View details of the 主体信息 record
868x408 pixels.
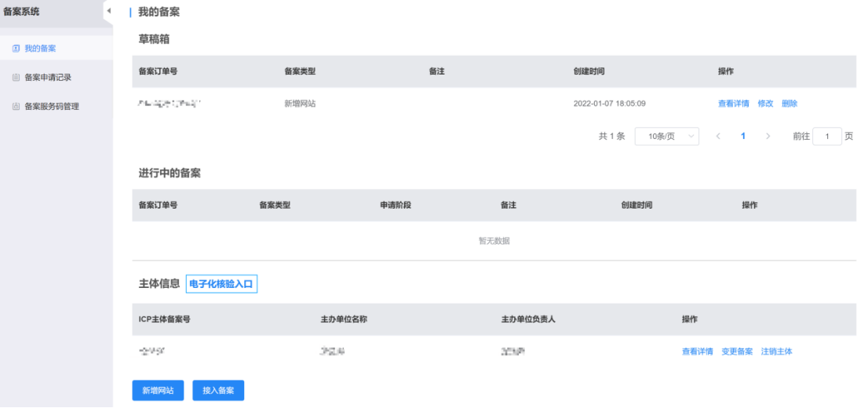pyautogui.click(x=697, y=352)
